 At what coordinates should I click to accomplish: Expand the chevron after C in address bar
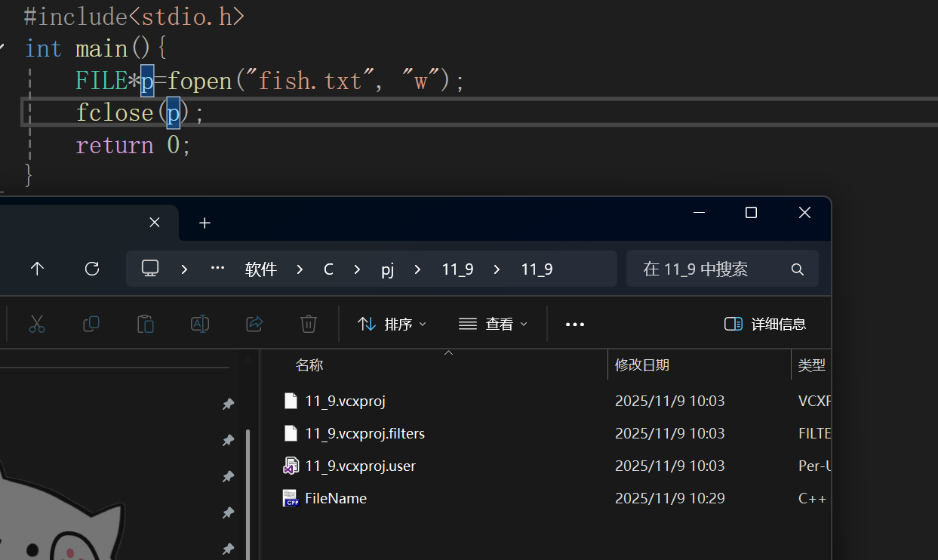click(x=357, y=269)
